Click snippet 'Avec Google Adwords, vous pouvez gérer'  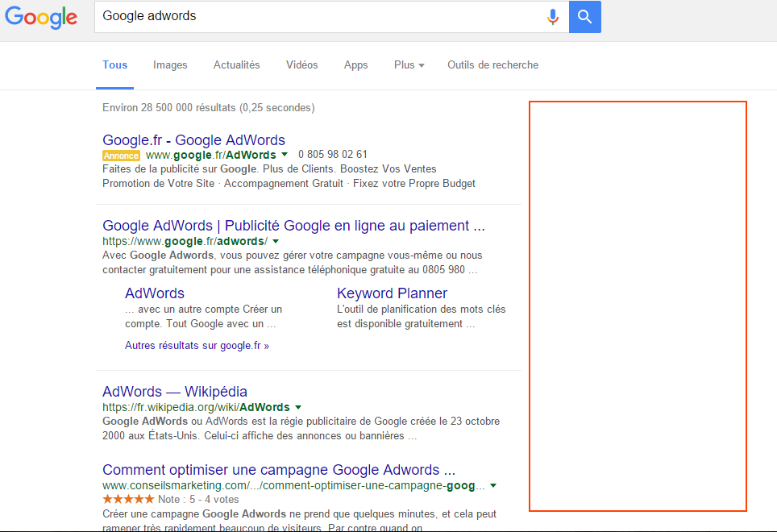point(293,263)
